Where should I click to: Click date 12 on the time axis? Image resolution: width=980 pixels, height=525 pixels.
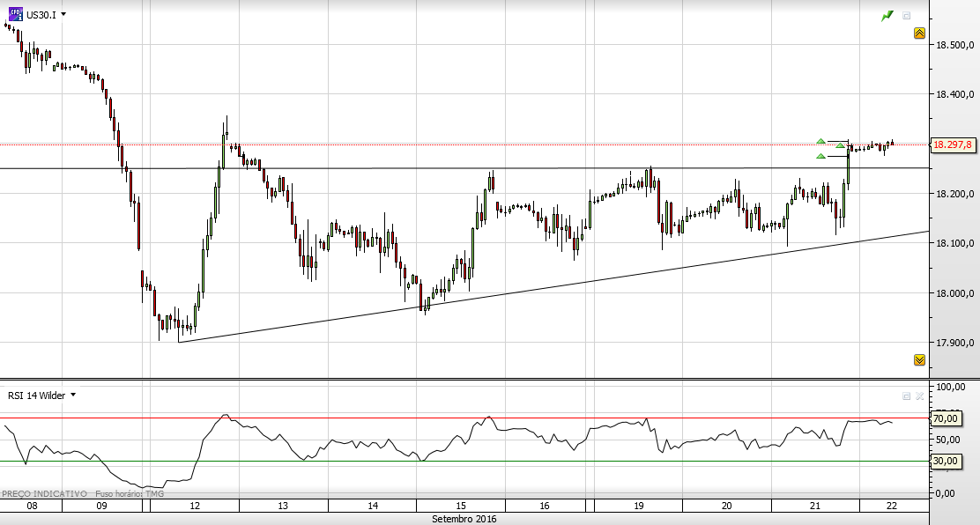[x=195, y=506]
